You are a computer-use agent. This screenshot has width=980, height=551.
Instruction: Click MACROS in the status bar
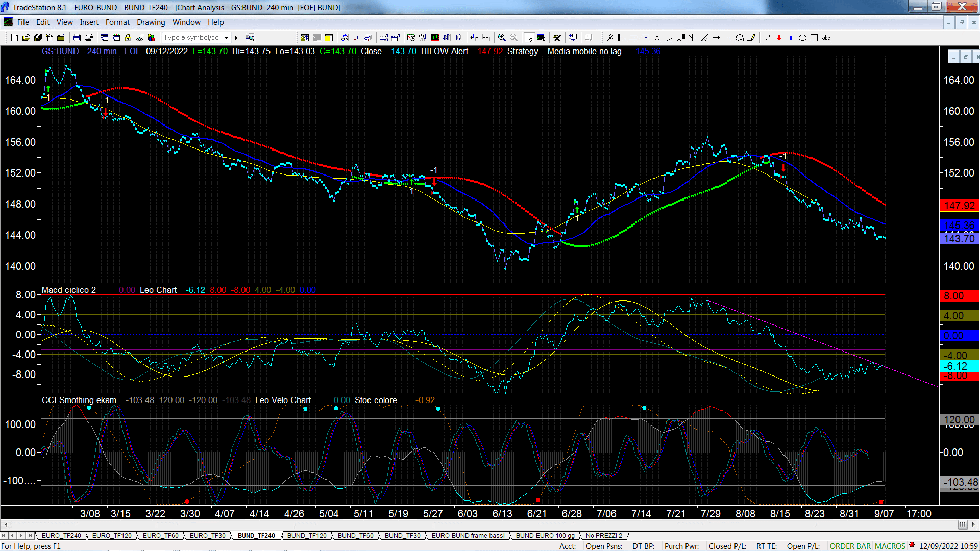(x=890, y=546)
